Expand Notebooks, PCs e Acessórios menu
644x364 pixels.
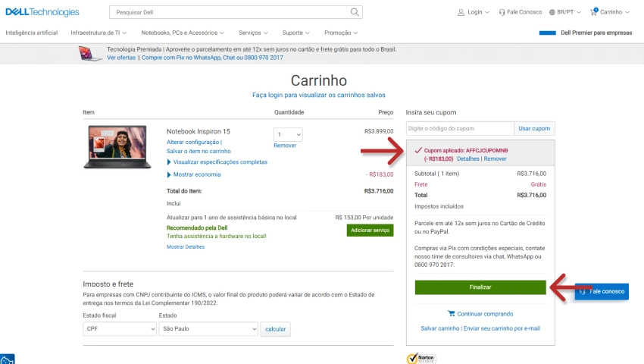(183, 33)
